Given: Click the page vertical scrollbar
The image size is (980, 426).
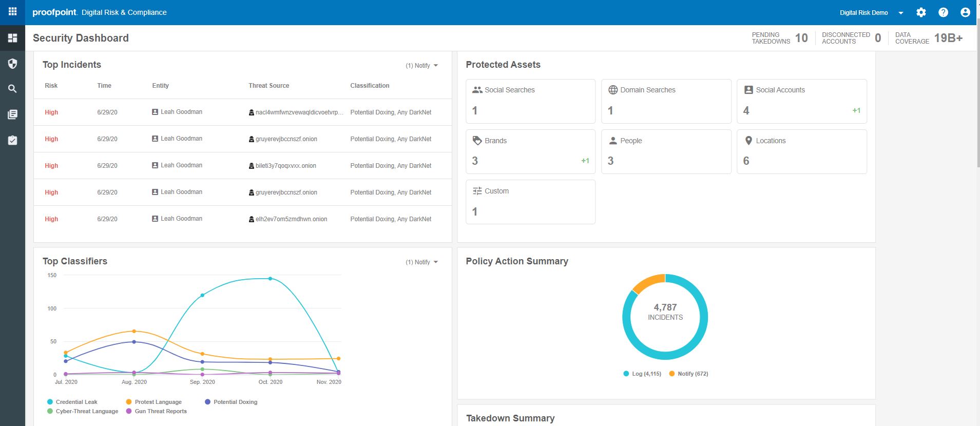Looking at the screenshot, I should (977, 92).
